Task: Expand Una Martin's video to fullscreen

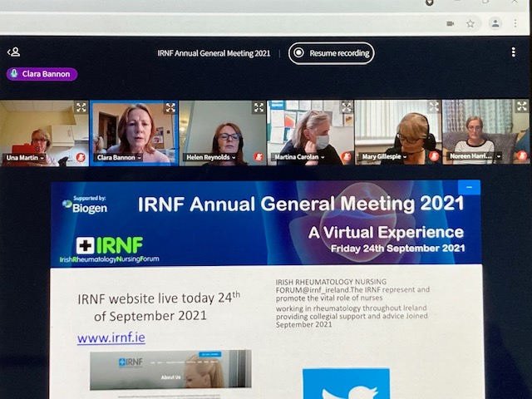Action: point(81,107)
